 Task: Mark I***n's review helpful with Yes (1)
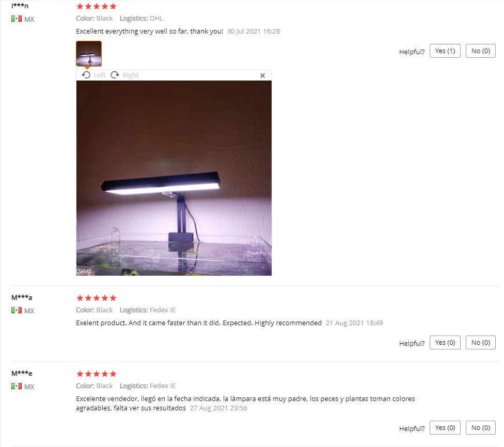pos(445,51)
